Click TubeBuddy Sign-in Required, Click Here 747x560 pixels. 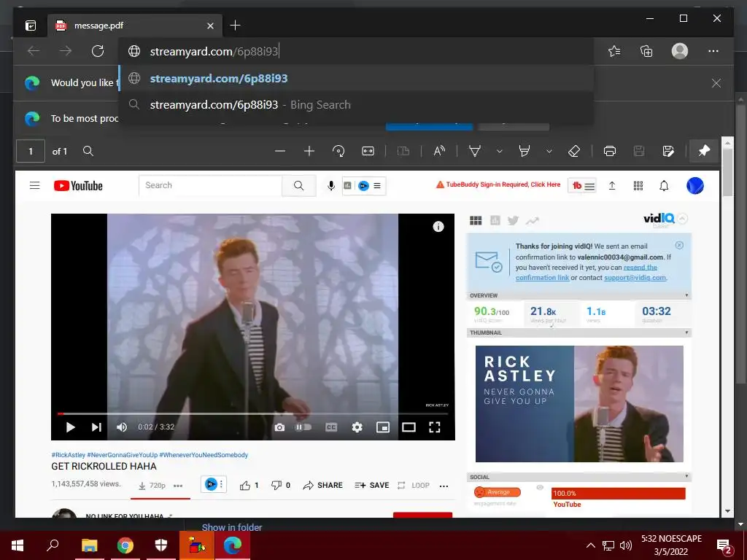click(x=498, y=184)
